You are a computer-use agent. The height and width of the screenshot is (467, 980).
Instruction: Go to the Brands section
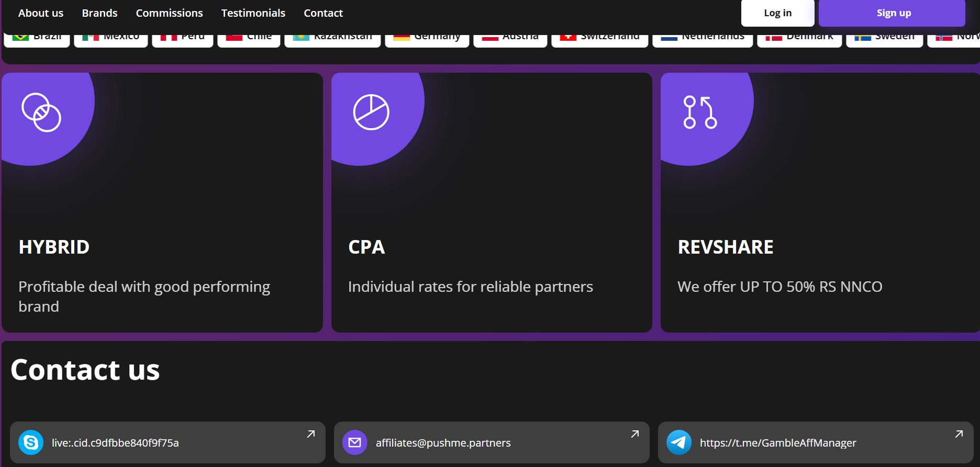click(99, 13)
